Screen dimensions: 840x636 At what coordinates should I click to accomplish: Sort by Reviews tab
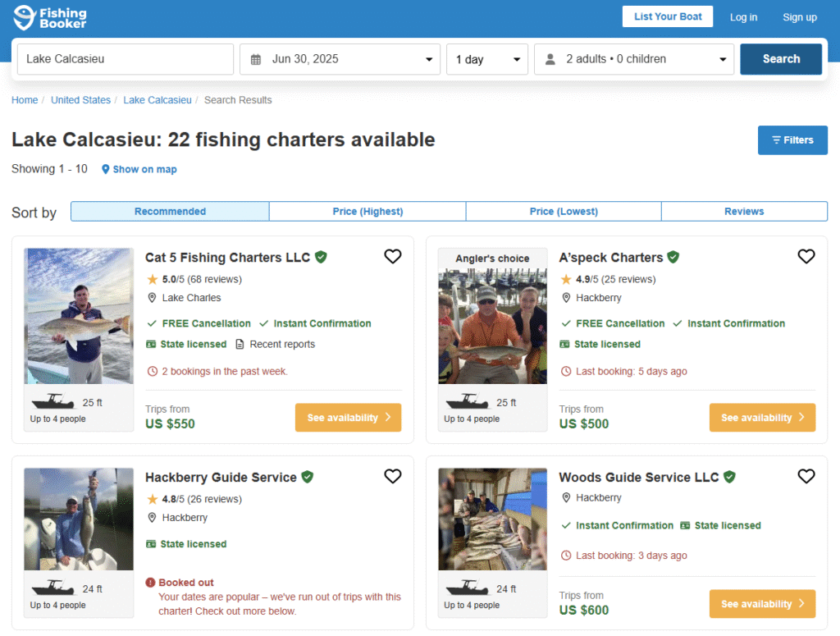744,211
